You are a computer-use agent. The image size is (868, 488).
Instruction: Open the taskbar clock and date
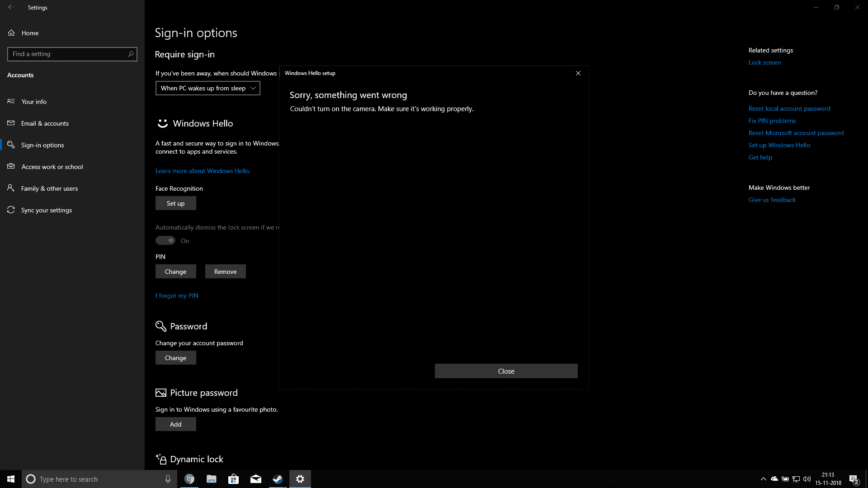click(x=828, y=479)
